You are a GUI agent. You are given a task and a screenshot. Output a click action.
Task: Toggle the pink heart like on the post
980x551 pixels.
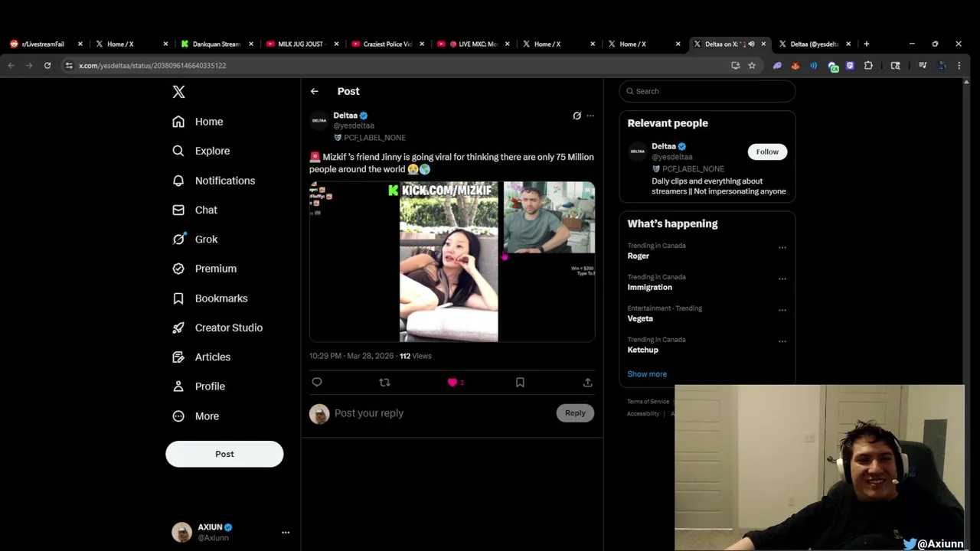click(x=452, y=382)
